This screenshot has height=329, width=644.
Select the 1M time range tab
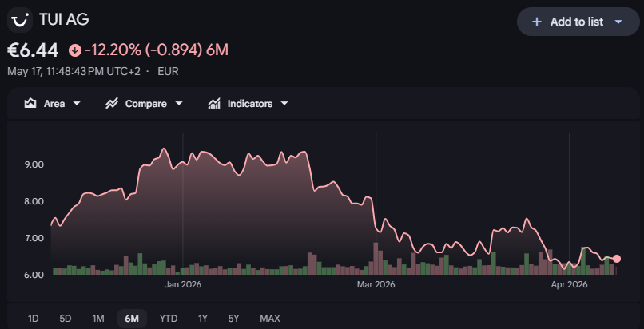(x=98, y=319)
